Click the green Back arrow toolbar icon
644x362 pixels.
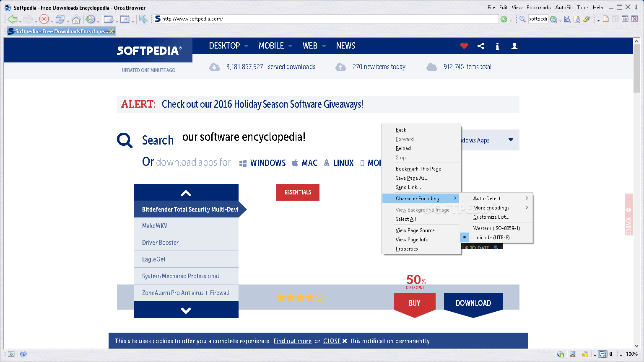[x=12, y=19]
